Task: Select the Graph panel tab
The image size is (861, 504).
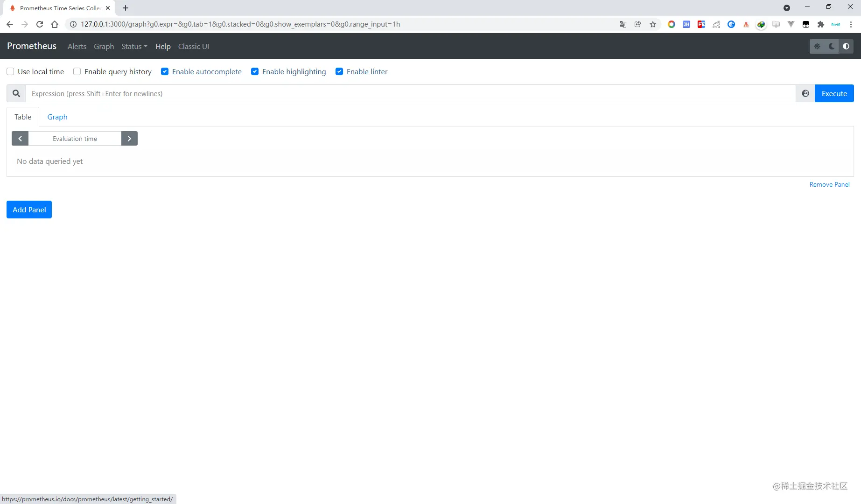Action: (x=57, y=117)
